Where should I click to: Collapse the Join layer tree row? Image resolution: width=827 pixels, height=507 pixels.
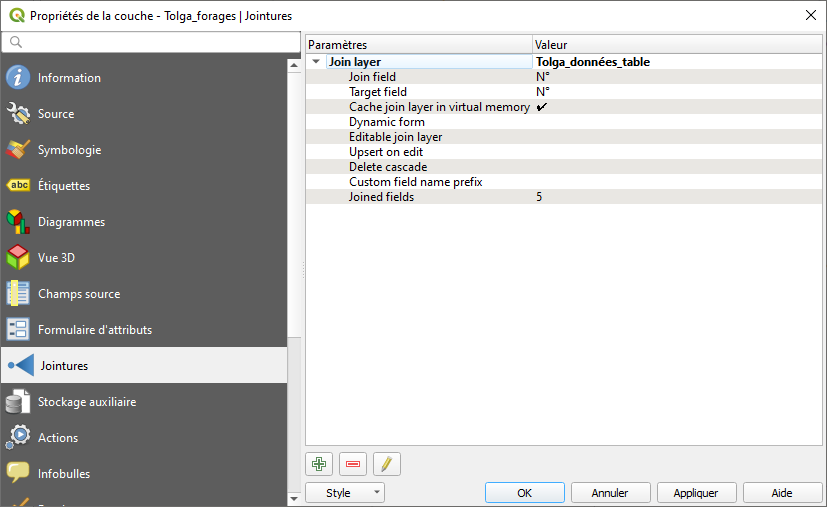pyautogui.click(x=317, y=62)
